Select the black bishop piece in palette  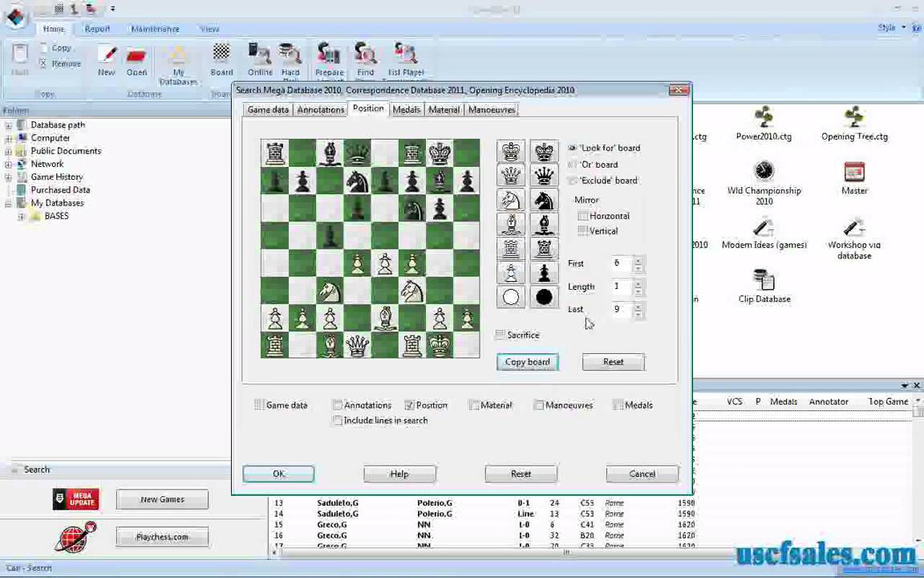pyautogui.click(x=544, y=224)
